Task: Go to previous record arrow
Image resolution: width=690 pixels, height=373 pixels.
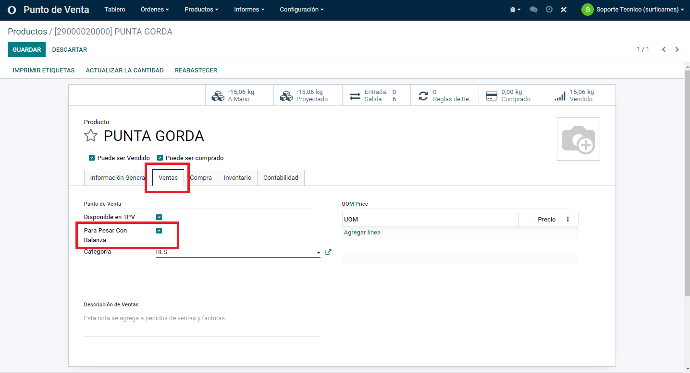Action: [x=664, y=49]
